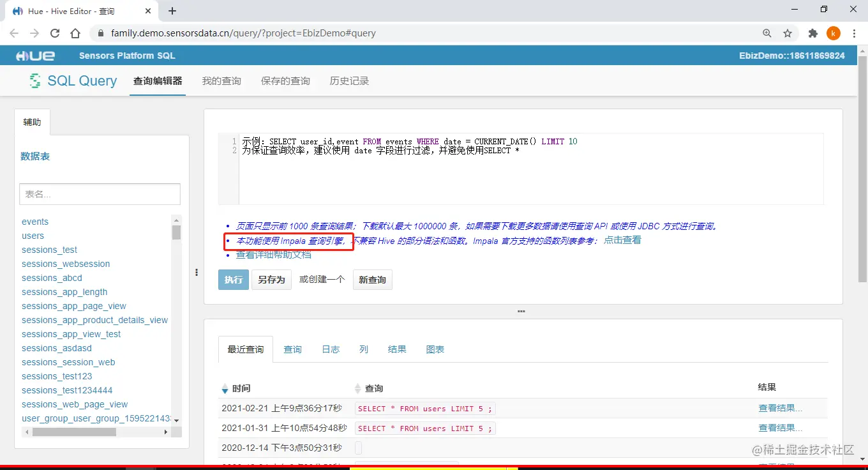Open the user profile avatar
868x470 pixels.
[833, 33]
